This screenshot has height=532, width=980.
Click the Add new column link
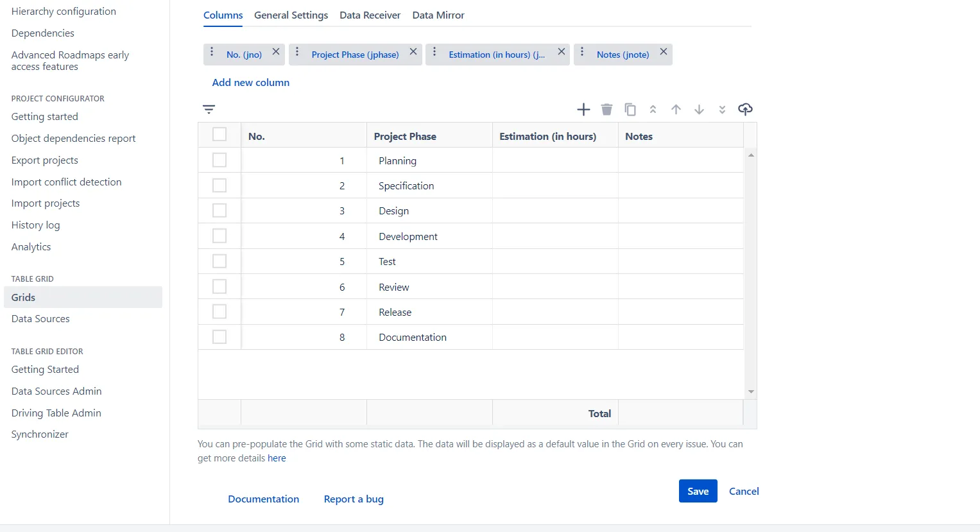250,82
